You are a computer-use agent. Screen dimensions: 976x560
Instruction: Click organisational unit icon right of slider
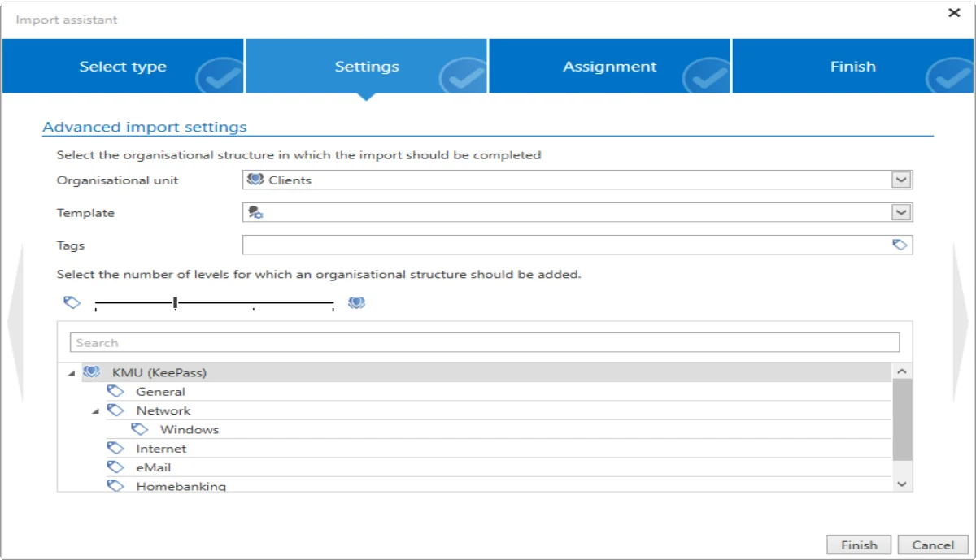pyautogui.click(x=356, y=302)
